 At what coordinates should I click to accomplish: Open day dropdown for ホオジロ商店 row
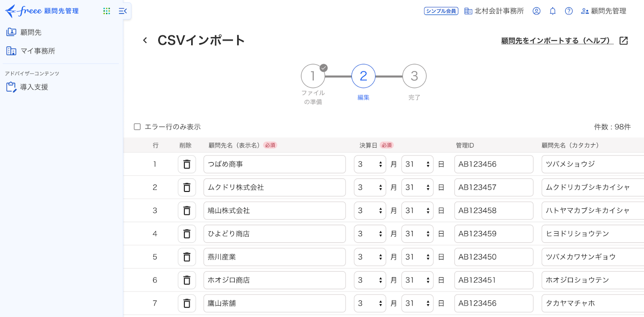pos(417,280)
